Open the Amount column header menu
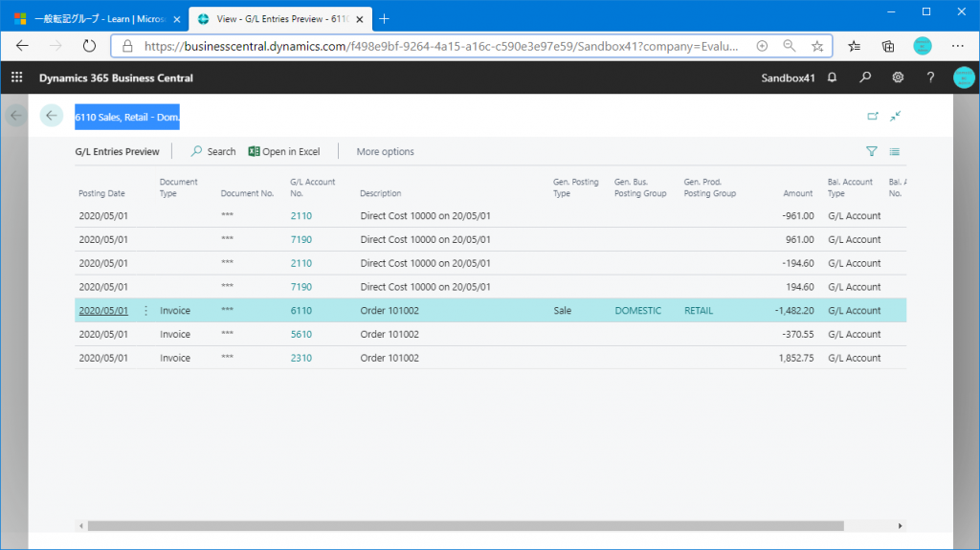980x550 pixels. [x=797, y=193]
